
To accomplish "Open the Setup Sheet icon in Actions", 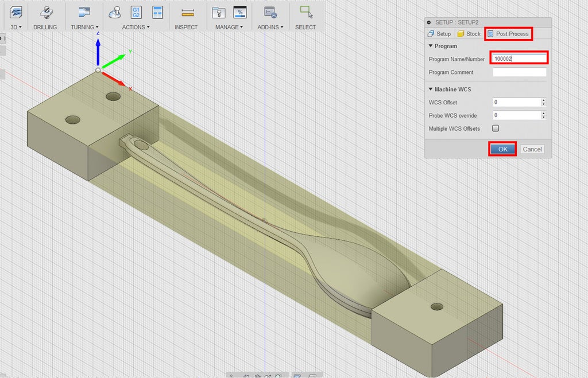I will coord(158,13).
